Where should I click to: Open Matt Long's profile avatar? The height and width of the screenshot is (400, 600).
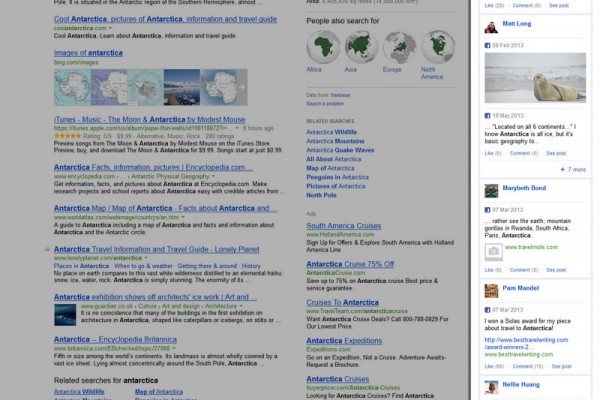(491, 24)
